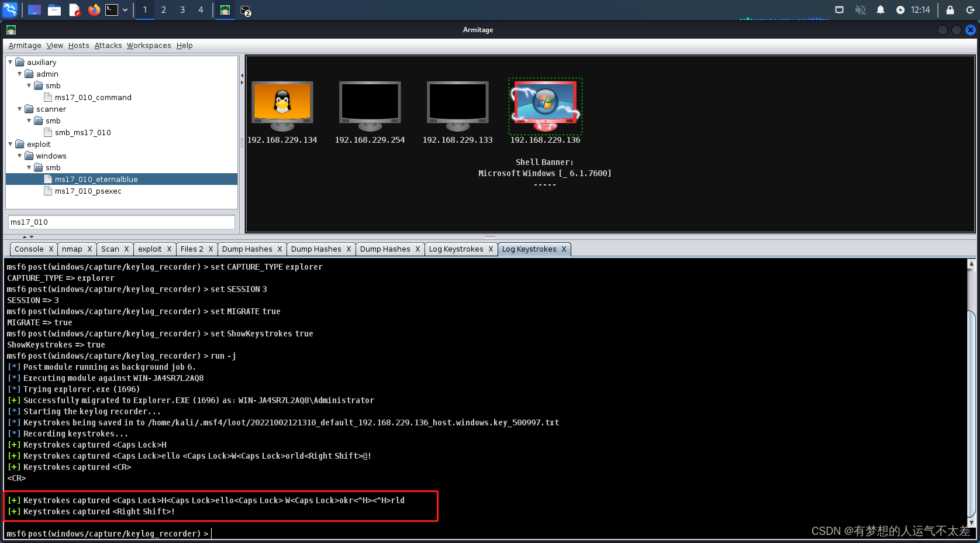The width and height of the screenshot is (980, 543).
Task: Click the Armitage window title icon
Action: tap(11, 30)
